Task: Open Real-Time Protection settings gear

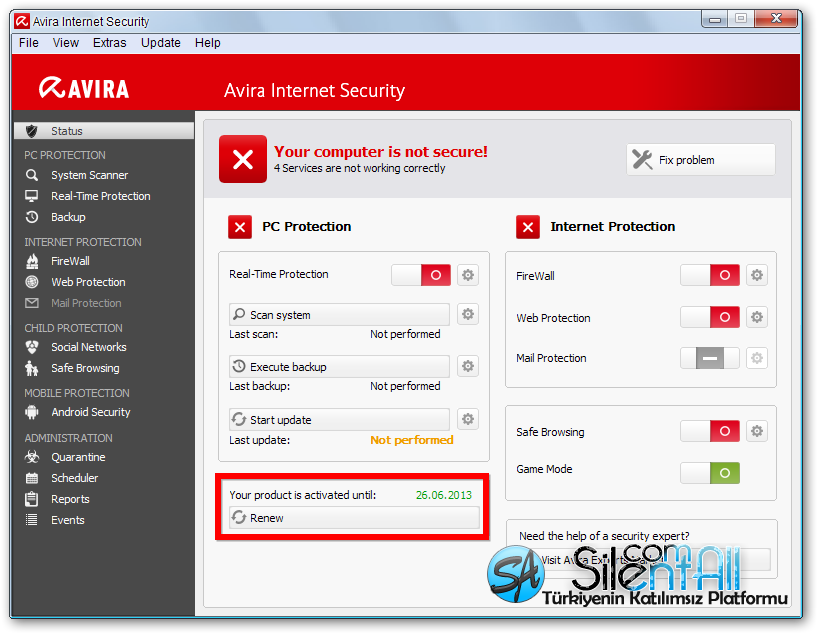Action: (468, 275)
